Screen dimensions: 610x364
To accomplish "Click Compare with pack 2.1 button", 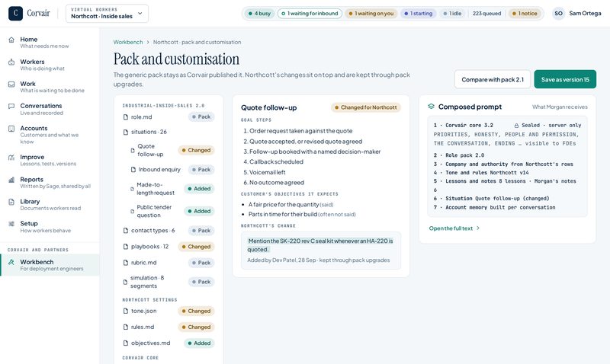I will pyautogui.click(x=493, y=79).
